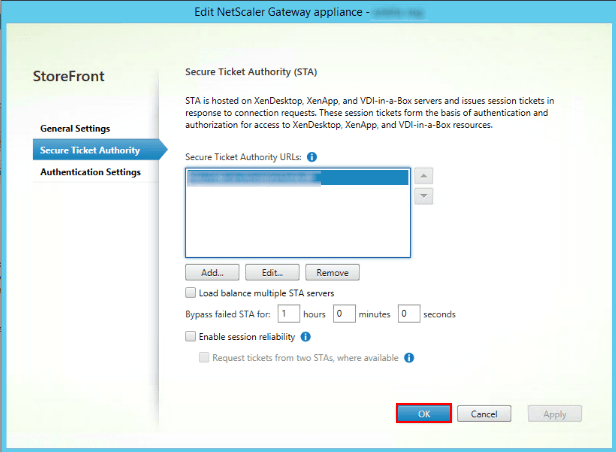Click the Edit... button
Viewport: 616px width, 452px height.
pos(272,273)
